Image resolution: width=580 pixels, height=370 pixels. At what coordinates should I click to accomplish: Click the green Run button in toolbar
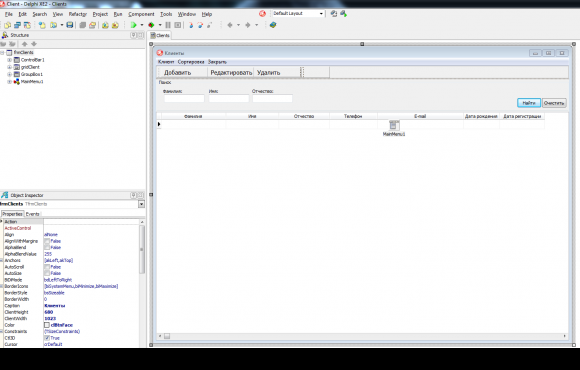(x=134, y=25)
